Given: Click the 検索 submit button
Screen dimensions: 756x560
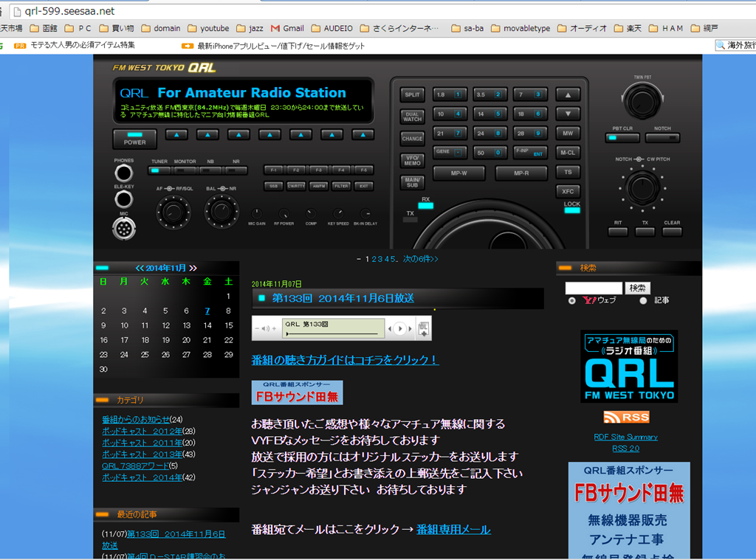Looking at the screenshot, I should point(637,288).
